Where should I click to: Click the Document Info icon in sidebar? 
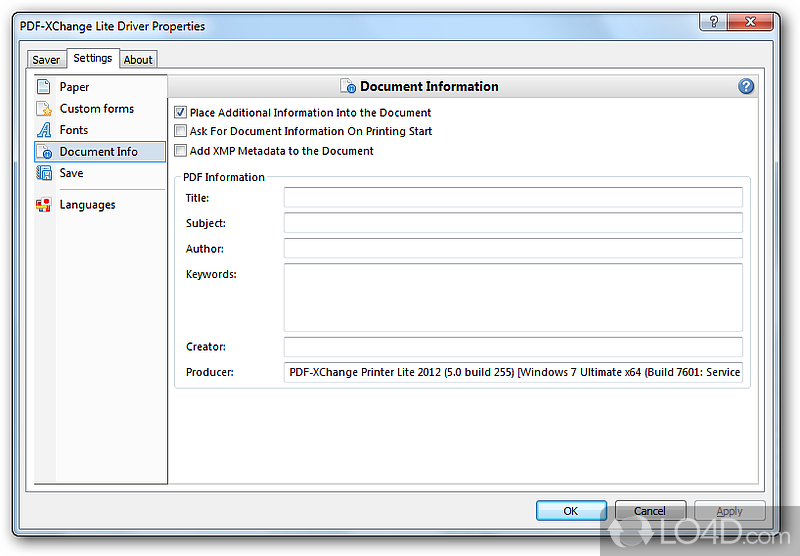coord(44,151)
